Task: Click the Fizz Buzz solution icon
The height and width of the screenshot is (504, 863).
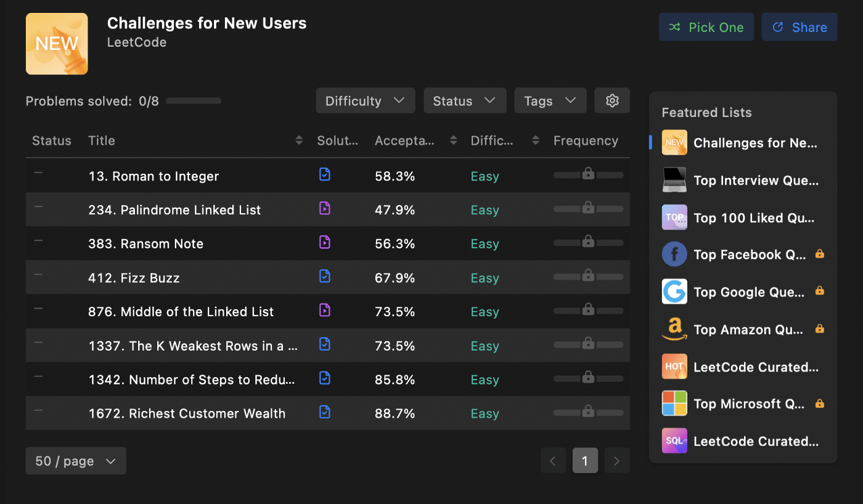Action: (325, 277)
